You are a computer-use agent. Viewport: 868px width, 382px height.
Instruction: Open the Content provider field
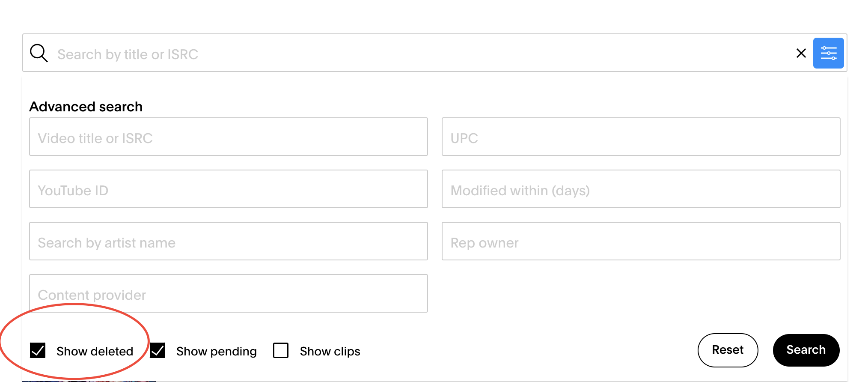(x=229, y=293)
